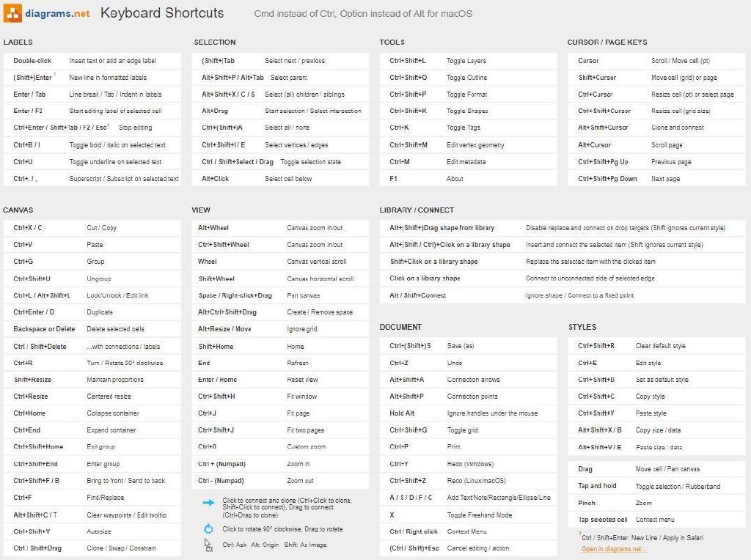Click the drag cursor icon beside Ctrl: Ask
This screenshot has width=751, height=560.
tap(208, 545)
